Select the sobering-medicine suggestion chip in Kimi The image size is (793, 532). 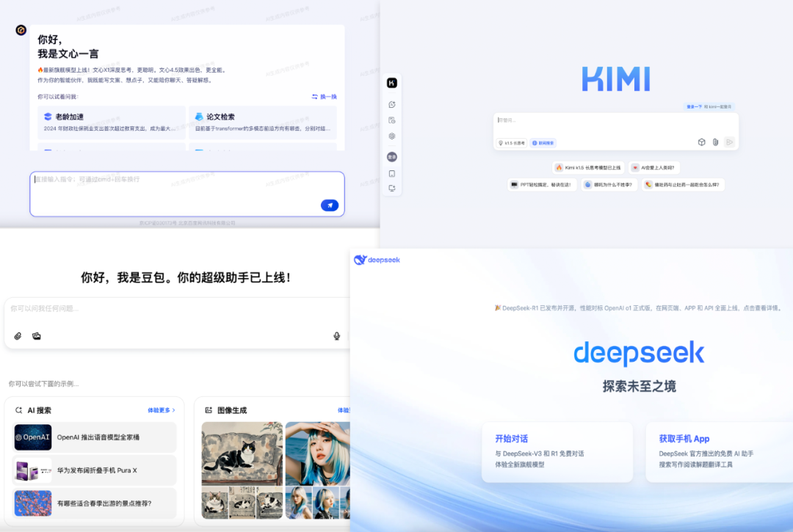tap(683, 185)
